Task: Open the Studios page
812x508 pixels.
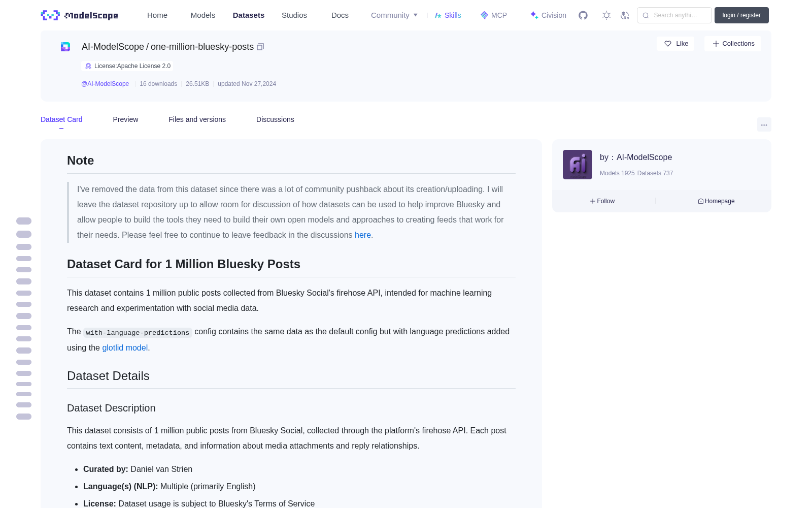Action: coord(294,15)
